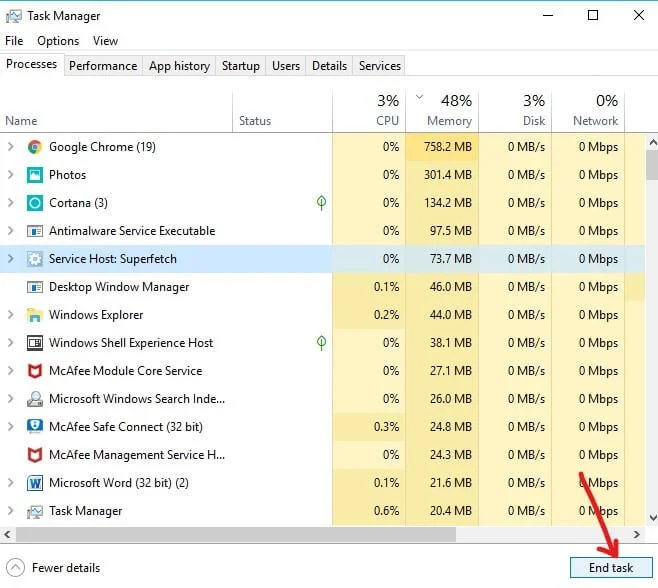Open the File menu

coord(14,41)
